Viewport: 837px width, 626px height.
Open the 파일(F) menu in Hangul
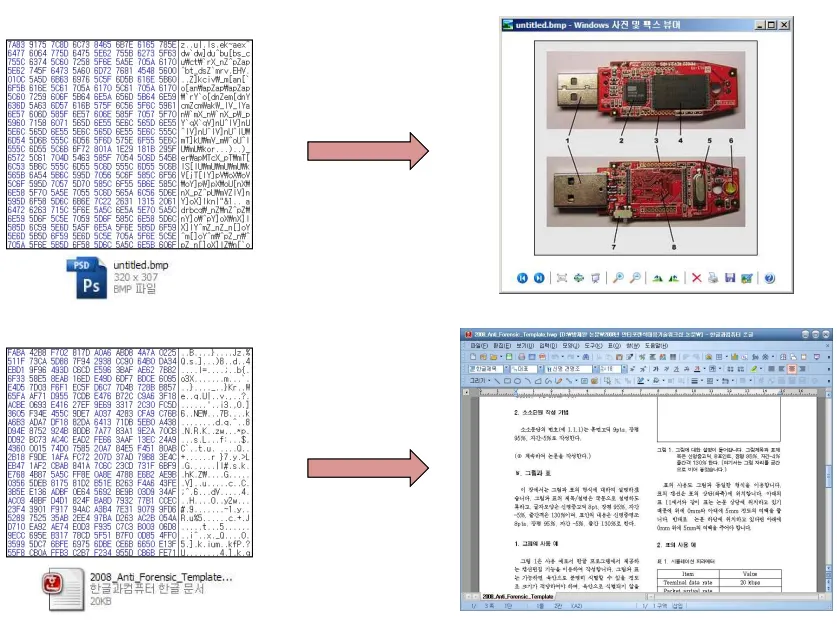pyautogui.click(x=479, y=346)
